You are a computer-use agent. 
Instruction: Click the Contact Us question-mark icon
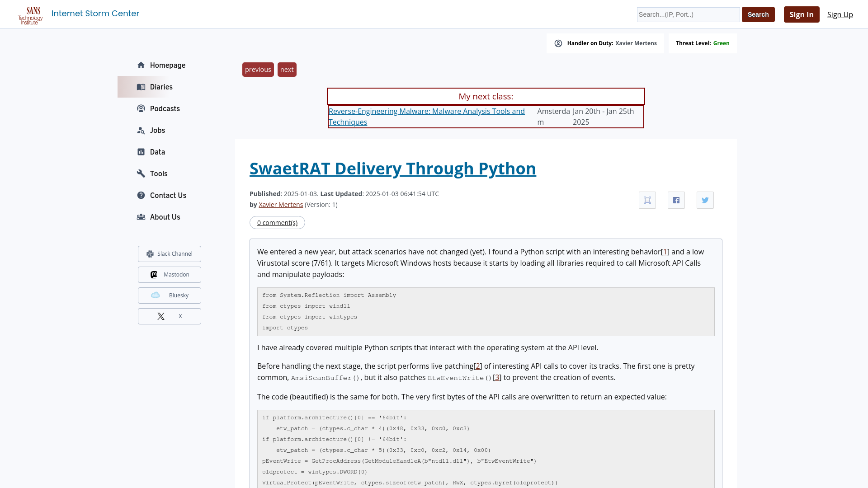pyautogui.click(x=141, y=195)
